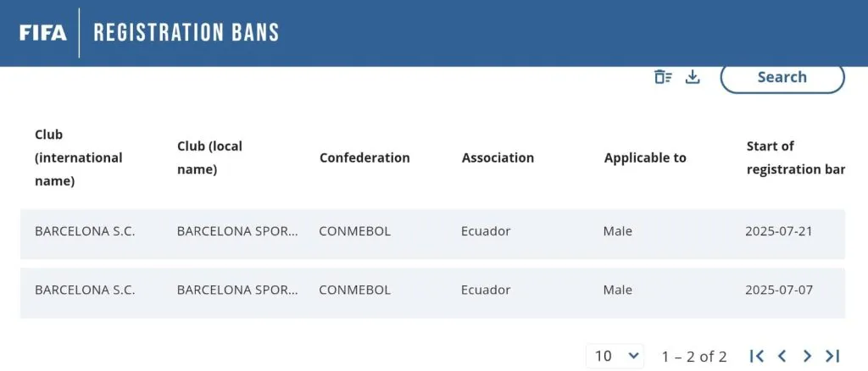
Task: Go to the previous page of results
Action: (782, 356)
